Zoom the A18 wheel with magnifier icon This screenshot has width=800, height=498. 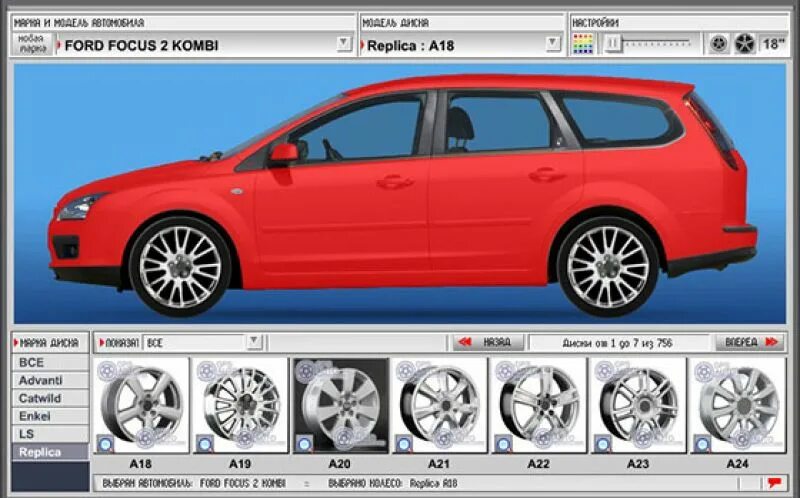(105, 444)
